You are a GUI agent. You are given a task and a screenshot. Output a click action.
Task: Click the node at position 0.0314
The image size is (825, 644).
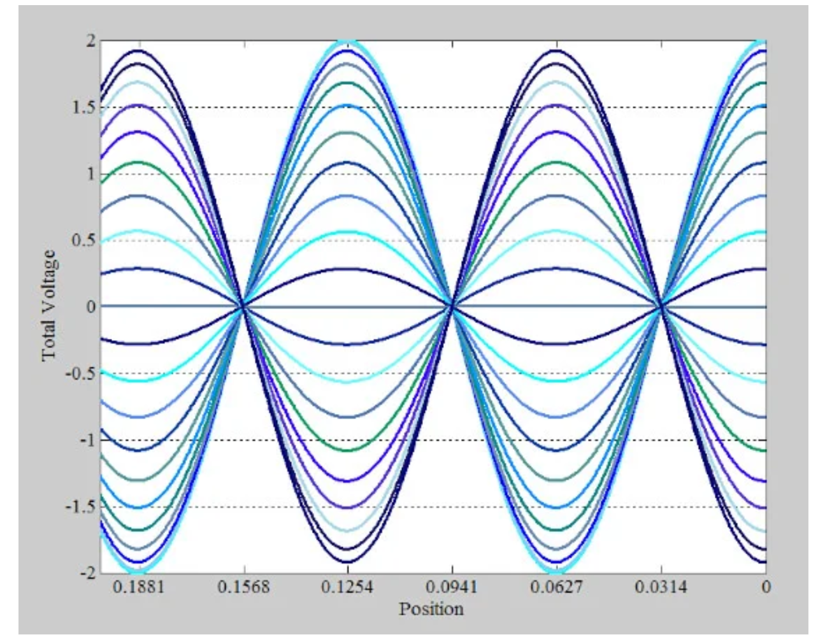[661, 307]
